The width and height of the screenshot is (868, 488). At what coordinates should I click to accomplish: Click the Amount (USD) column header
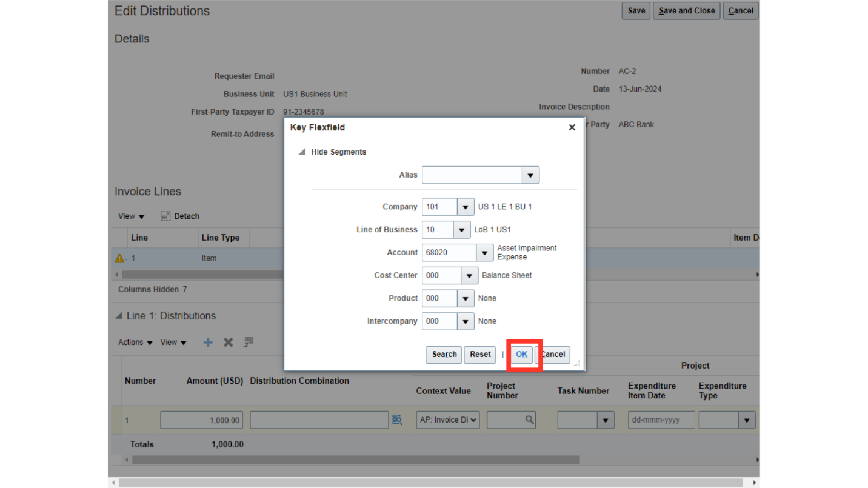tap(215, 381)
